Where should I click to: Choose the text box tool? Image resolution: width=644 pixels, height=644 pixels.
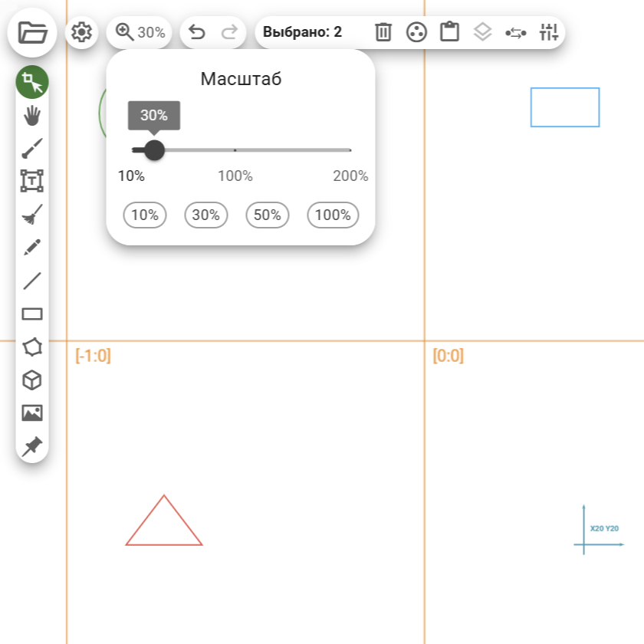(32, 182)
